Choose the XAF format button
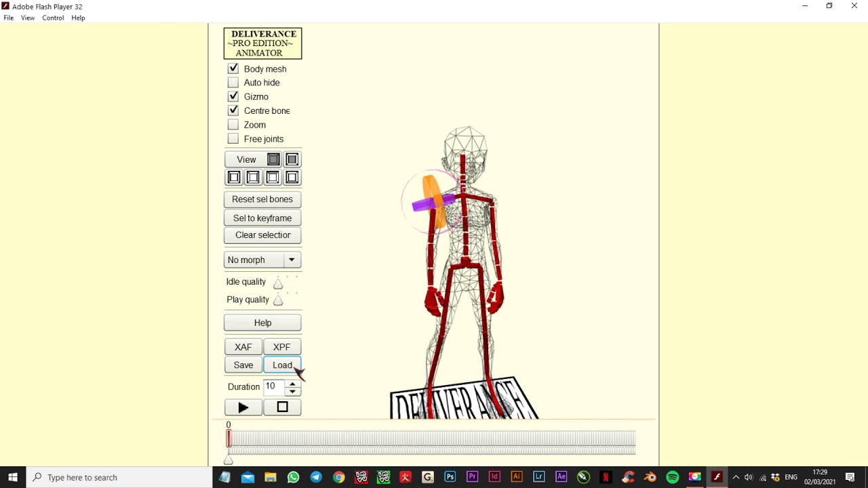 (x=243, y=347)
